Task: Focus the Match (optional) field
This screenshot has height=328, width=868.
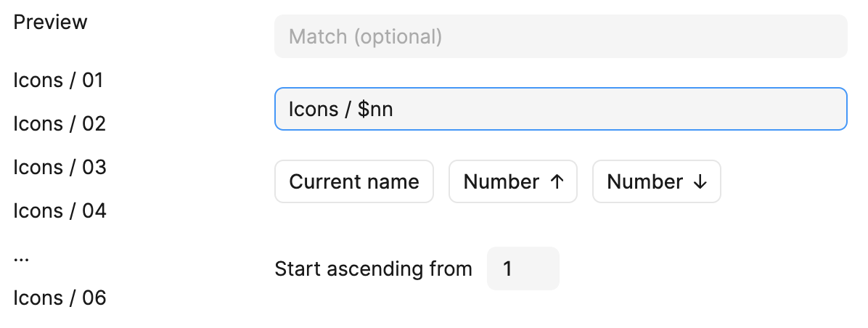Action: click(x=560, y=36)
